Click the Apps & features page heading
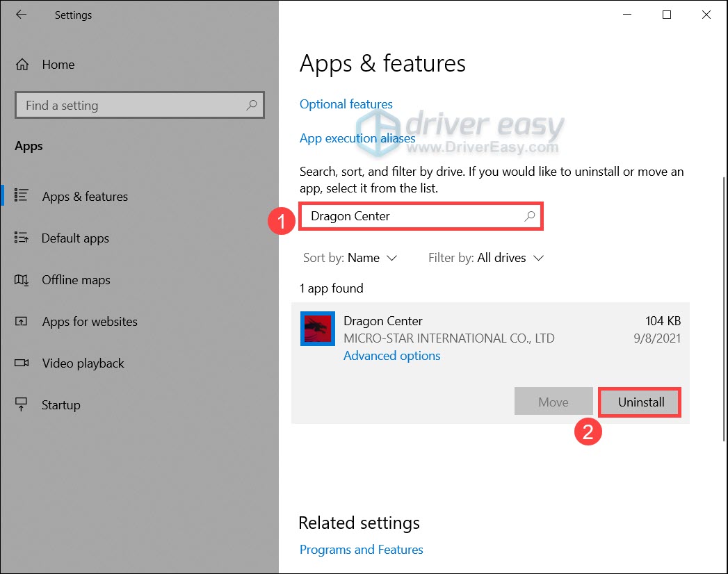The image size is (728, 574). point(382,63)
